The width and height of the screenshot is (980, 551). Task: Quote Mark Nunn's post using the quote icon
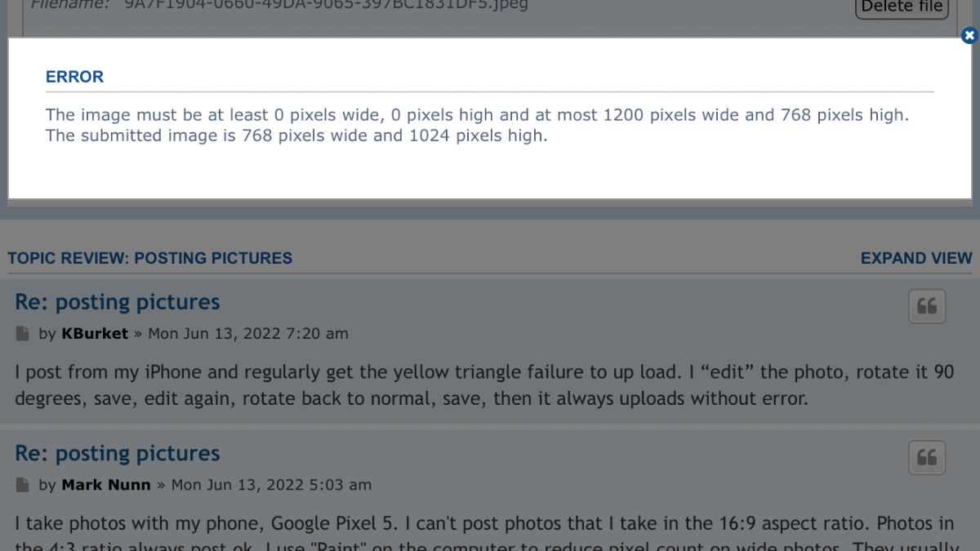point(927,458)
